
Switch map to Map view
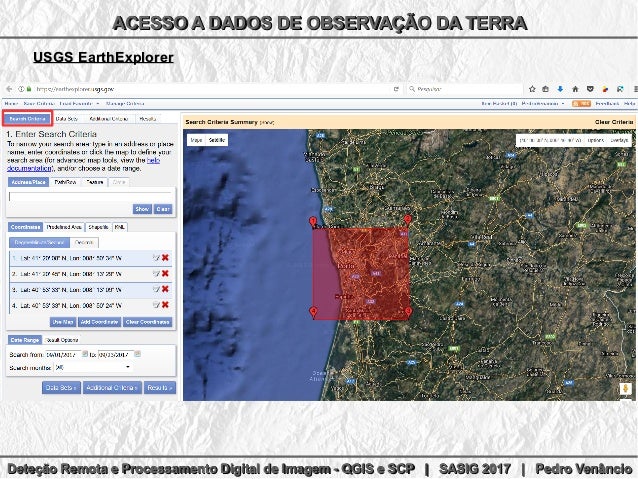coord(196,140)
